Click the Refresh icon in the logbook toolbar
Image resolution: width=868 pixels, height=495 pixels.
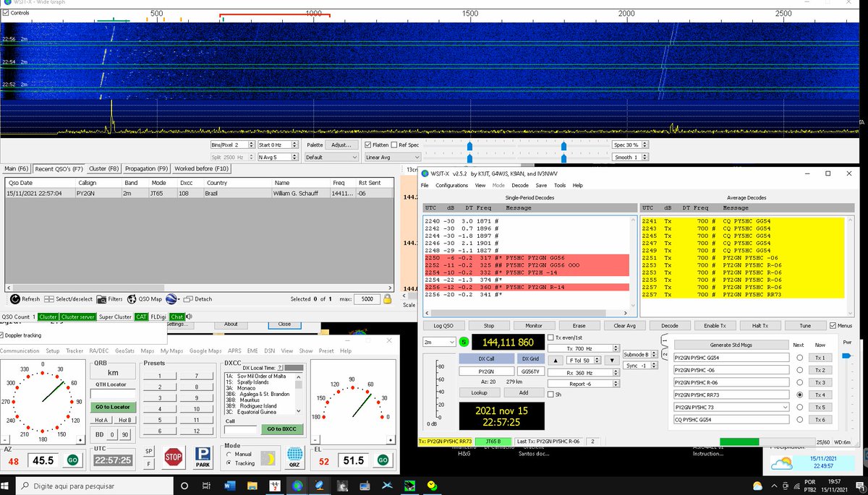tap(14, 299)
